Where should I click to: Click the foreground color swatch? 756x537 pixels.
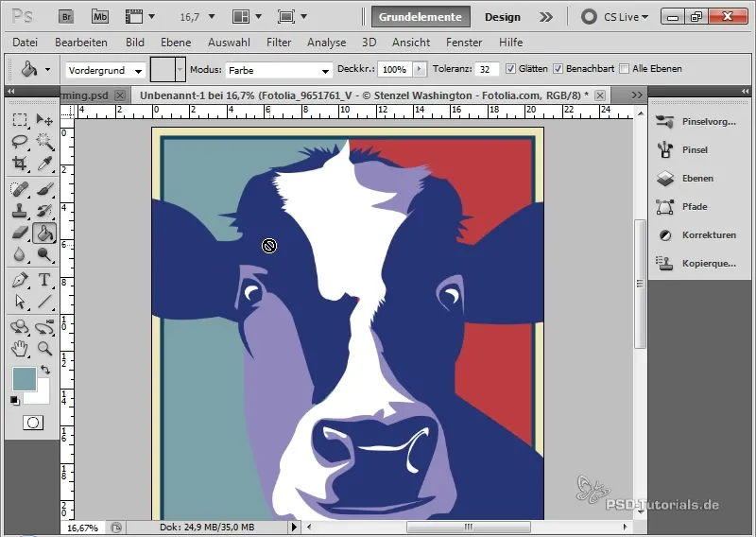(x=25, y=379)
